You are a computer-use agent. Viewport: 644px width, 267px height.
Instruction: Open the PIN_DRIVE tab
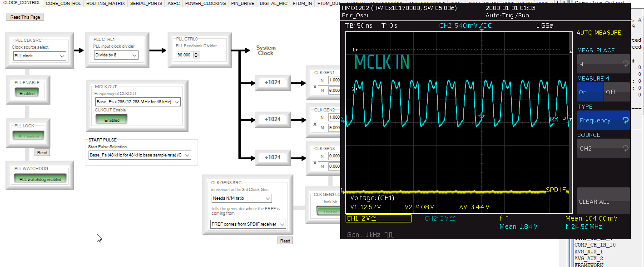243,3
